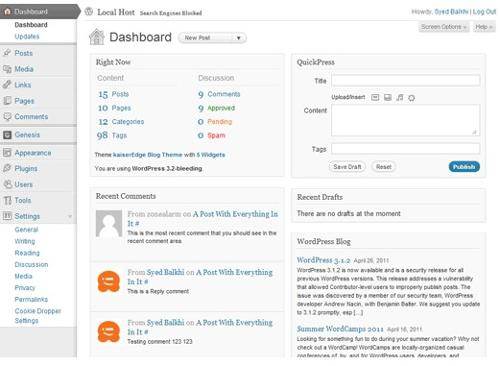Open the Posts menu

point(23,53)
